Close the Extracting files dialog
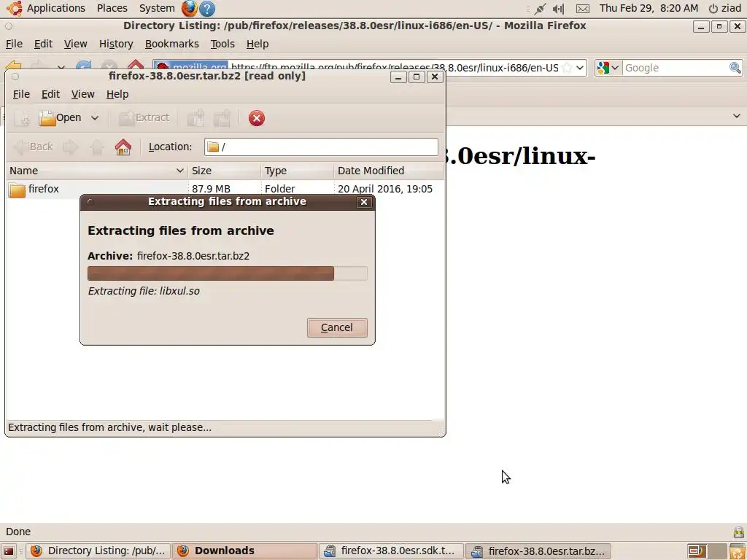The image size is (747, 560). pyautogui.click(x=364, y=202)
